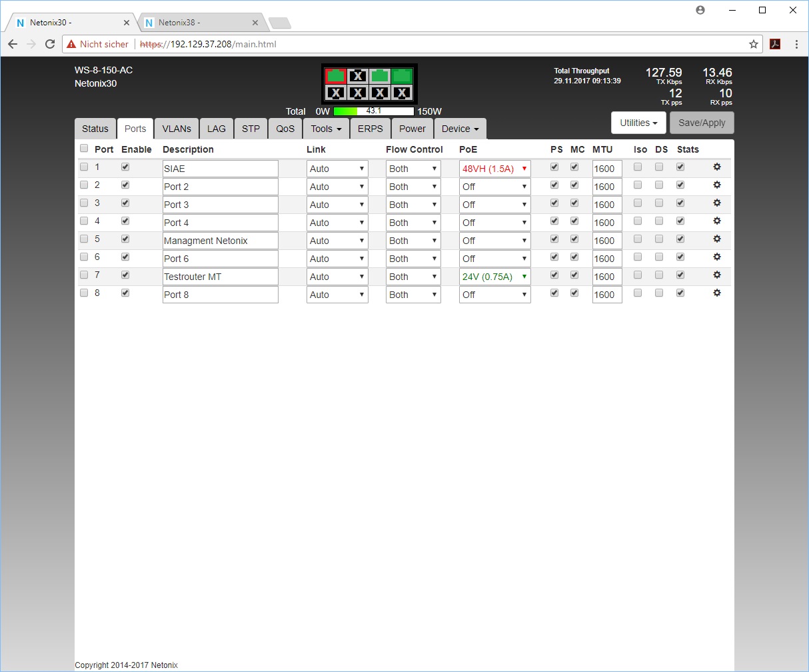Image resolution: width=809 pixels, height=672 pixels.
Task: Toggle the select-all checkbox in the header
Action: (x=84, y=149)
